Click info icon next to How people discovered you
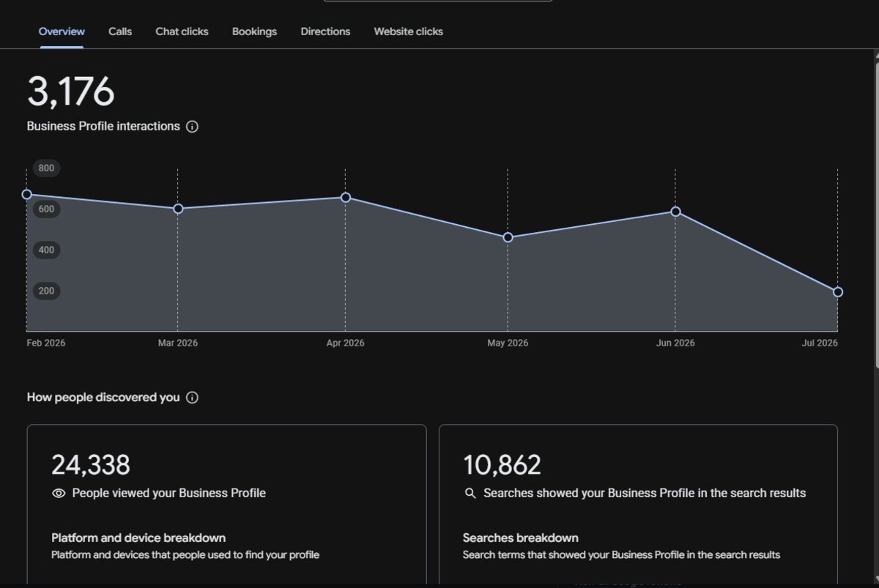 [192, 398]
